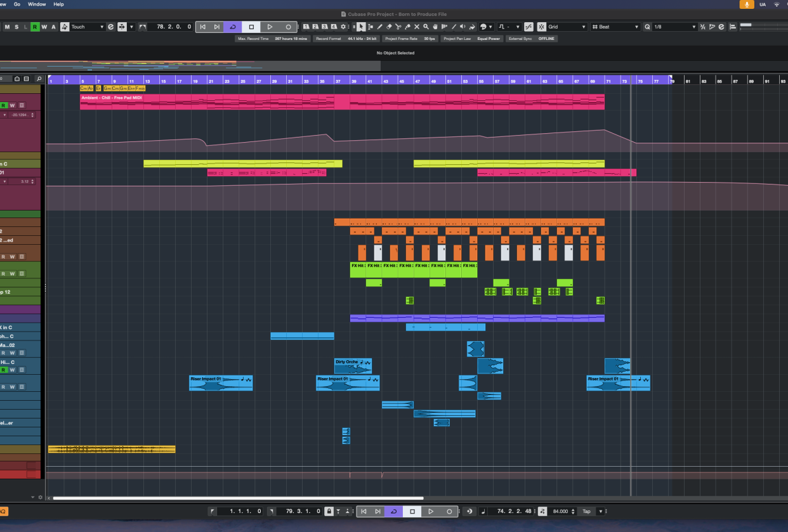Select the Mute X tool

[x=417, y=27]
